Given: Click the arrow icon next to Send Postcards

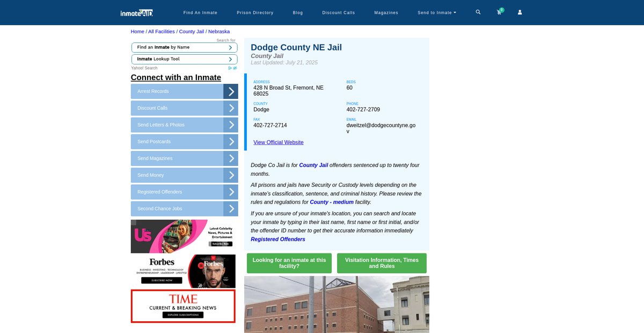Looking at the screenshot, I should click(231, 142).
